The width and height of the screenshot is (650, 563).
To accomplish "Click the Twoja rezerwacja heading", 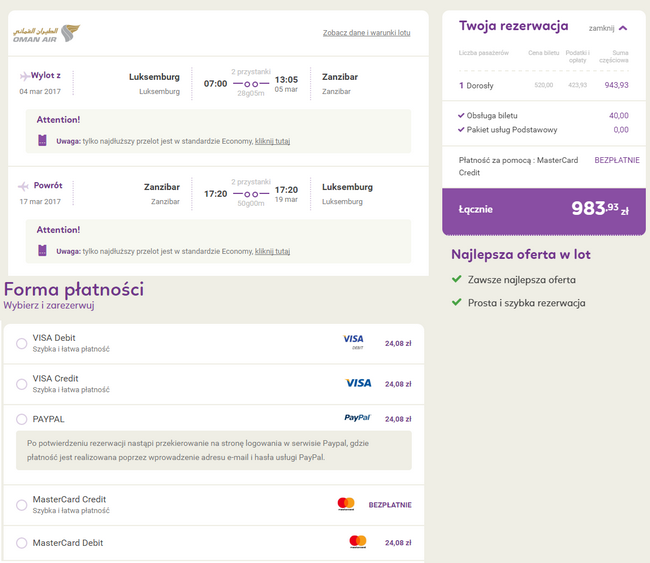I will click(x=513, y=26).
